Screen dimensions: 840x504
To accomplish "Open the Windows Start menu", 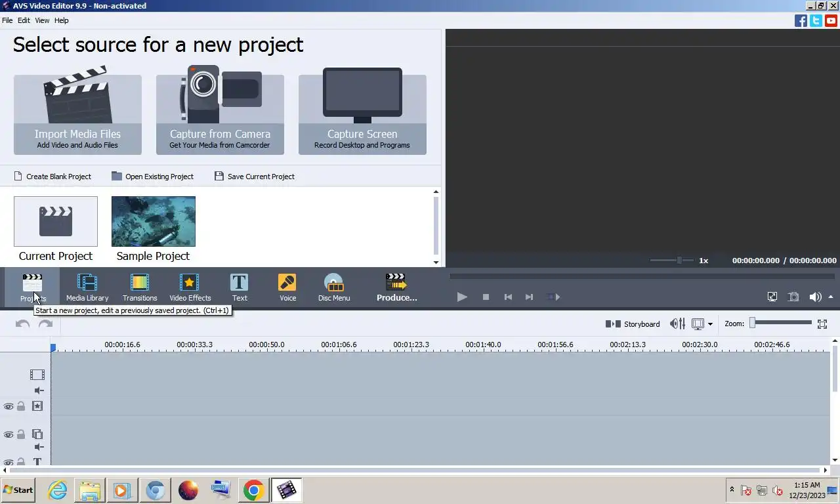I will (x=18, y=490).
